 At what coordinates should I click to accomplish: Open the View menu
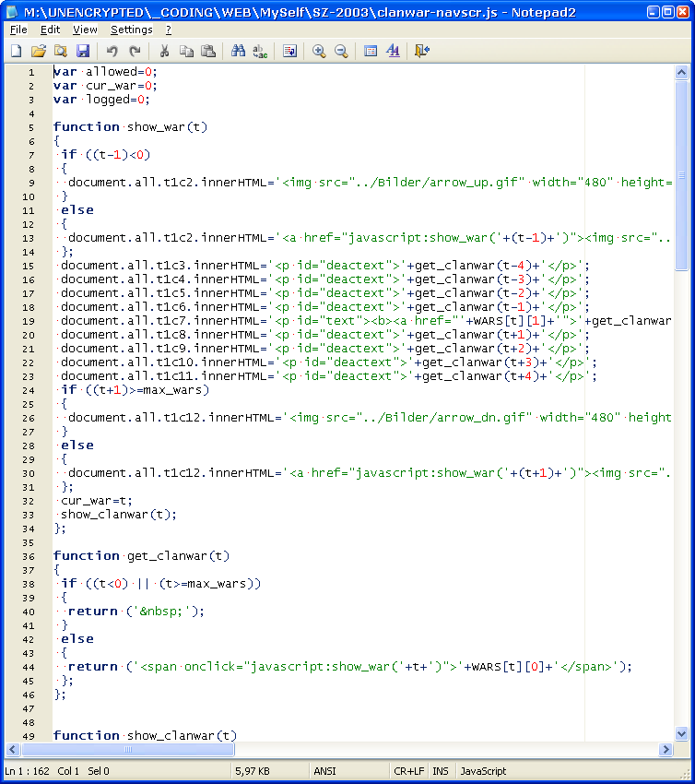click(x=85, y=30)
